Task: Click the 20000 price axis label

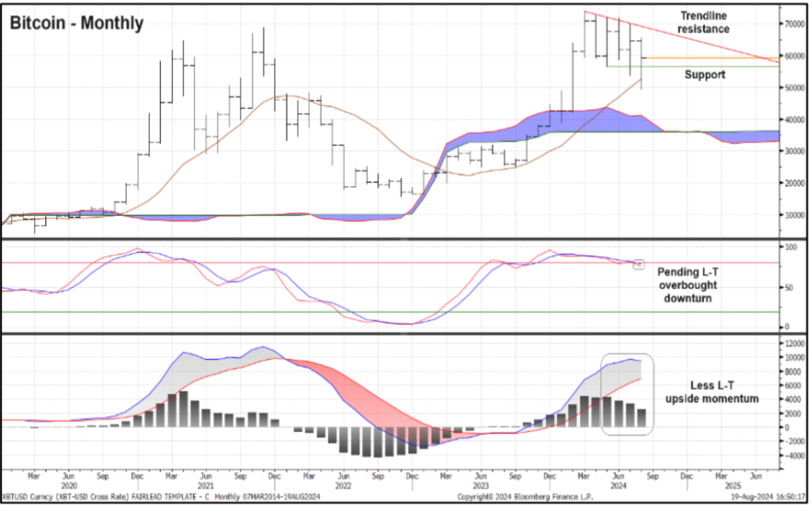Action: click(x=795, y=183)
